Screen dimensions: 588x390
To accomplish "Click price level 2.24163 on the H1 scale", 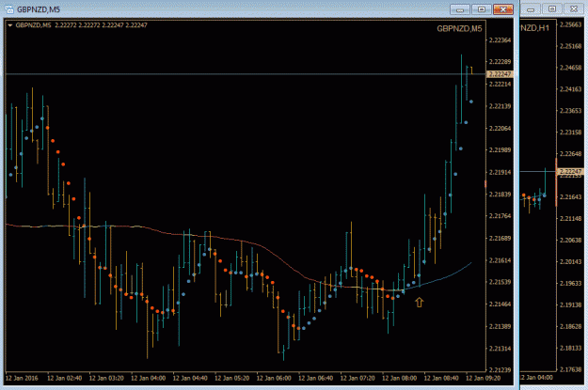I will point(570,89).
